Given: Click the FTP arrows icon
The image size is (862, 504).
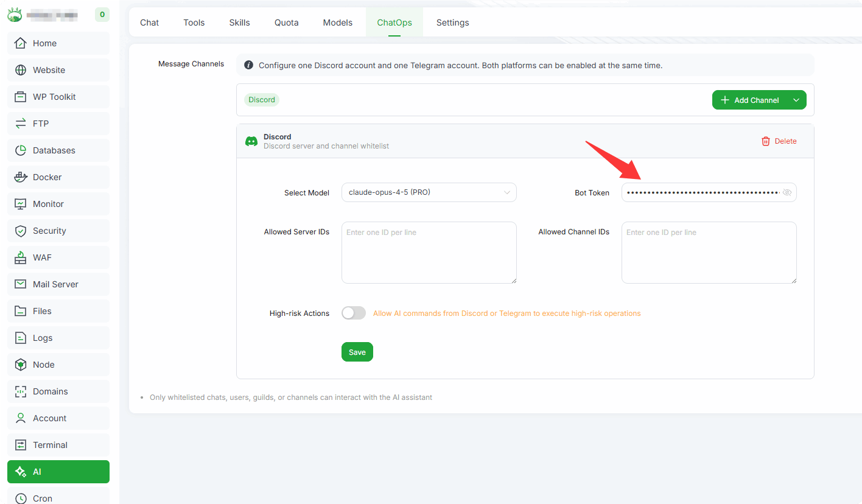Looking at the screenshot, I should click(21, 124).
